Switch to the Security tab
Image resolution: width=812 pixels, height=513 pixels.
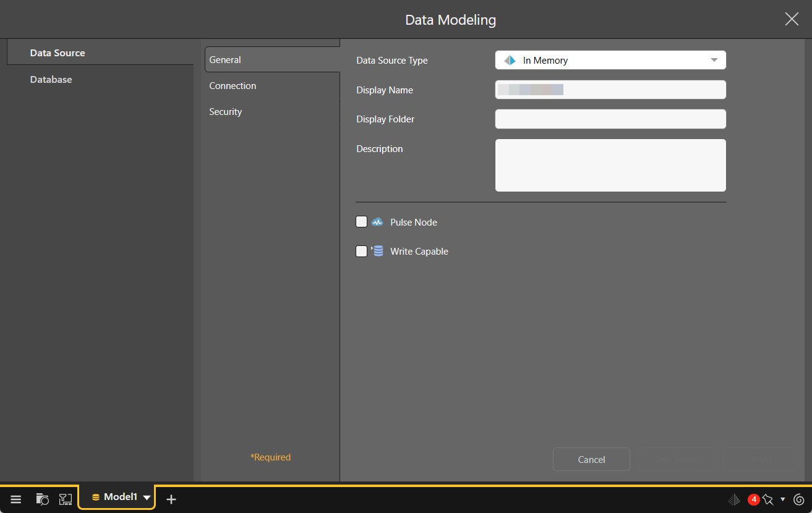point(226,112)
